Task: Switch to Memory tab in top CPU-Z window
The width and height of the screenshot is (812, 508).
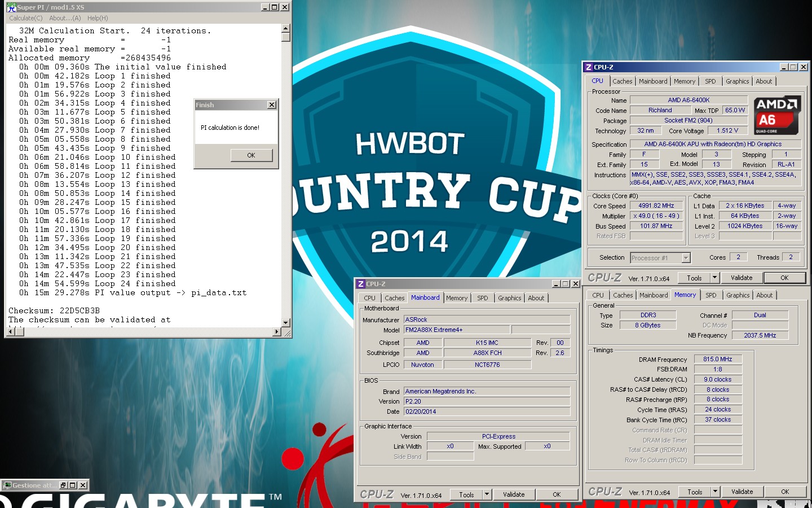Action: coord(685,81)
